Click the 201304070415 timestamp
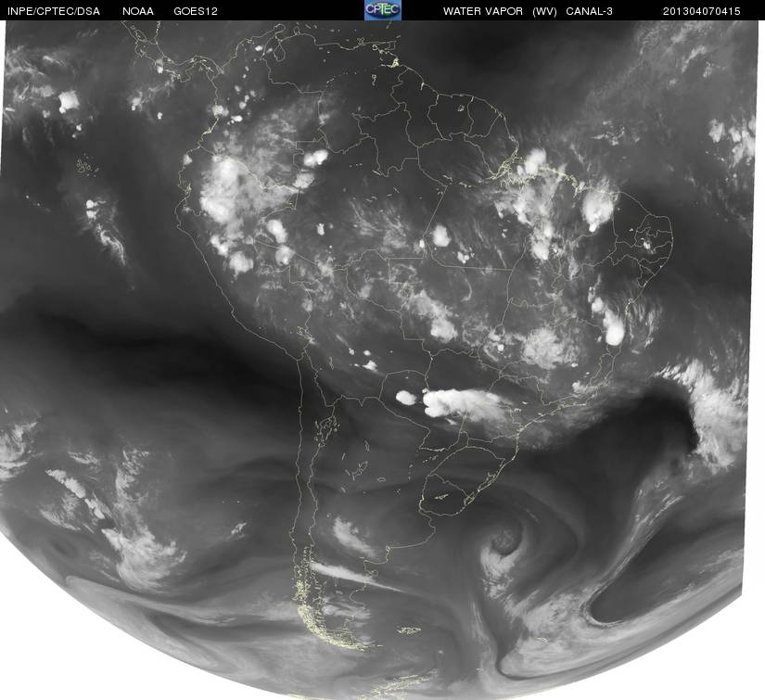Viewport: 765px width, 700px height. coord(702,11)
